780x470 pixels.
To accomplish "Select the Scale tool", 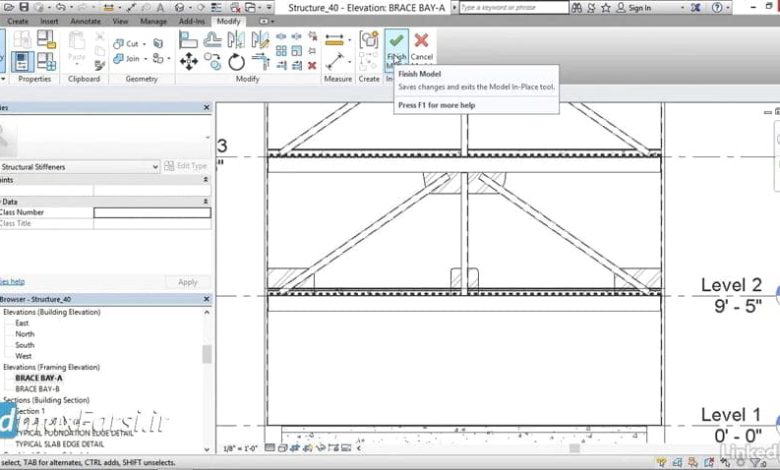I will pos(296,51).
